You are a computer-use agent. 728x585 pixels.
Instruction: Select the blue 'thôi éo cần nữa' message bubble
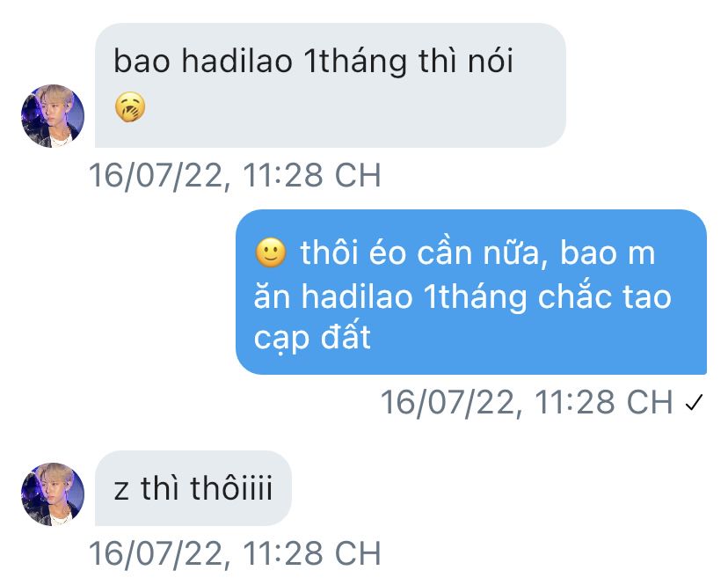click(x=470, y=292)
